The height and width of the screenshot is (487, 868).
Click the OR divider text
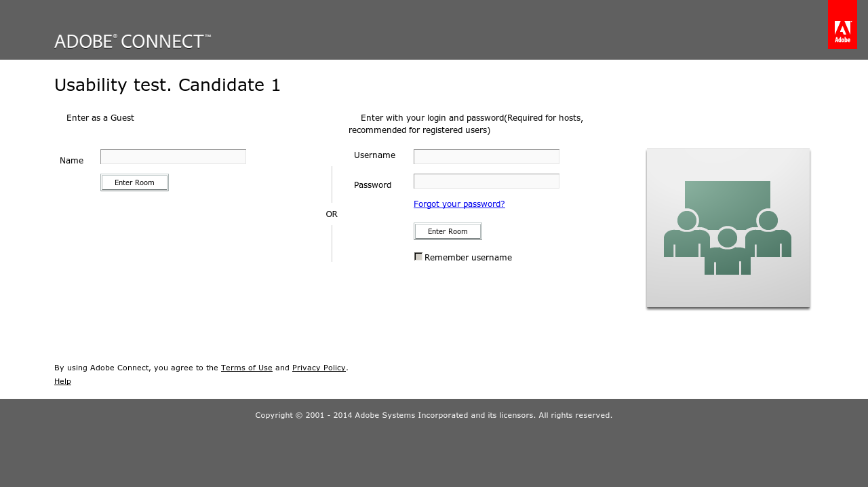(332, 214)
